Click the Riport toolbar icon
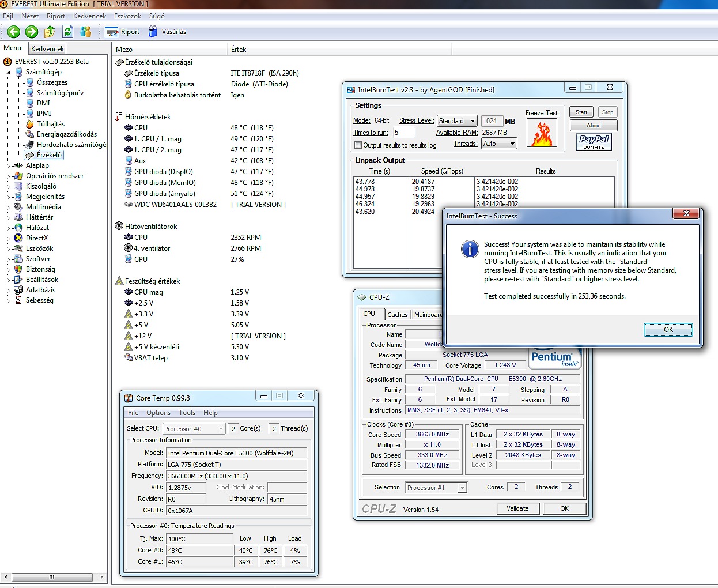The height and width of the screenshot is (588, 718). 112,32
